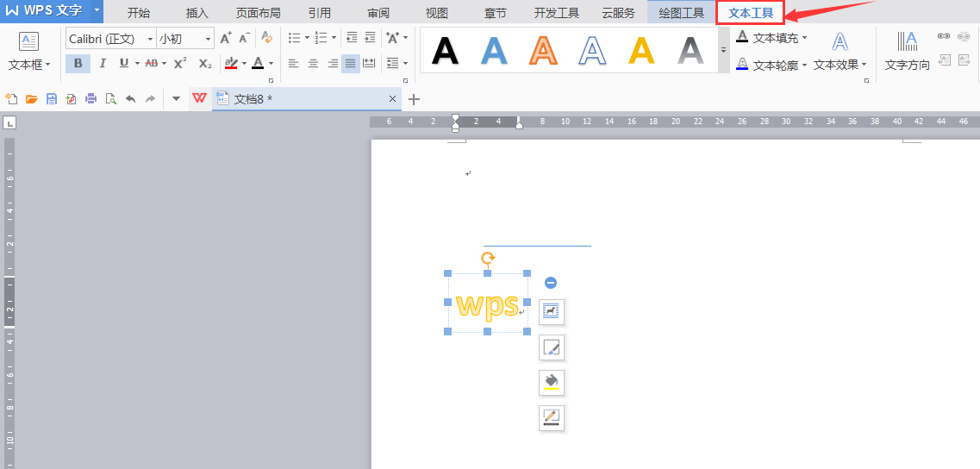Expand the WPS 文字 application menu arrow

click(x=97, y=10)
